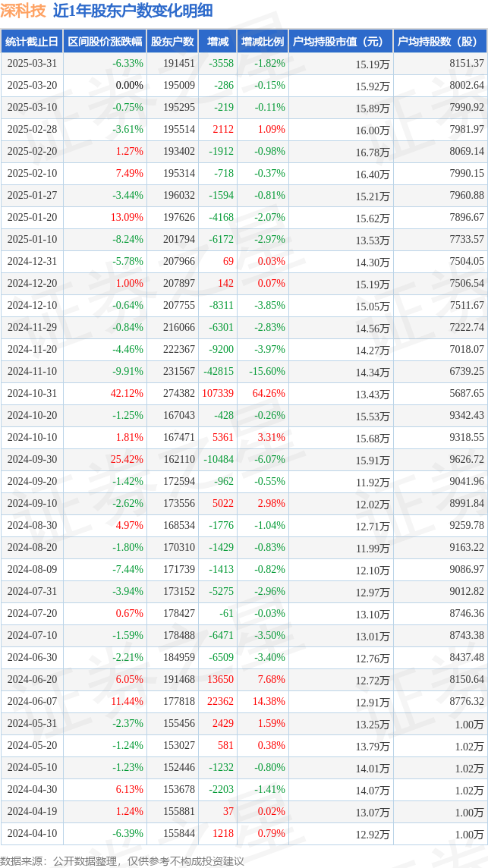Select the 42.12% price change cell
The width and height of the screenshot is (488, 868).
tap(127, 393)
